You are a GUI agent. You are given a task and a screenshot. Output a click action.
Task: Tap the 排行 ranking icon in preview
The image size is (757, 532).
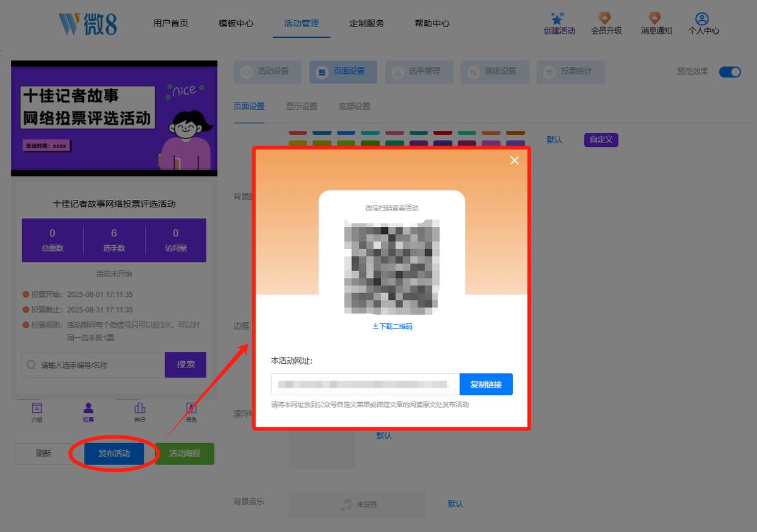(x=140, y=408)
